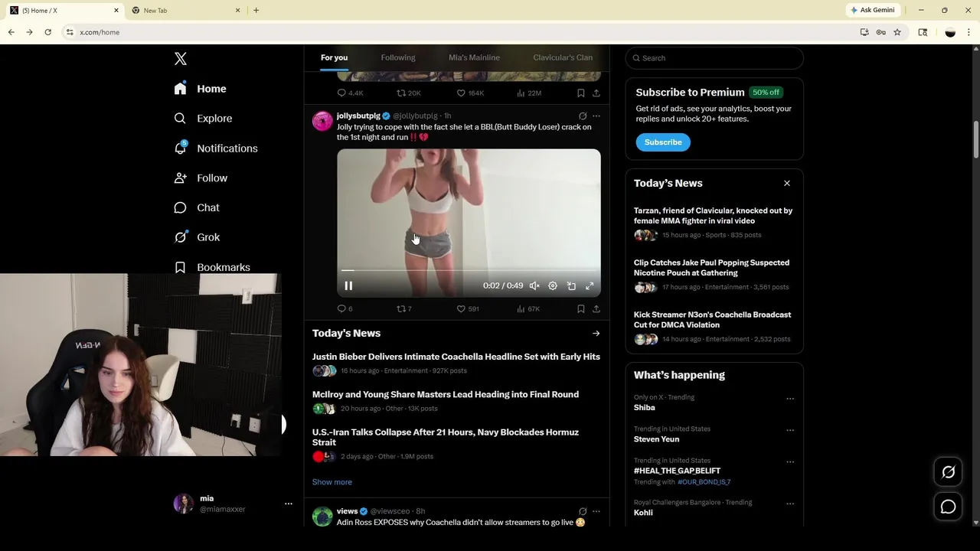Bookmark the jollybutpig post
Image resolution: width=980 pixels, height=551 pixels.
581,309
